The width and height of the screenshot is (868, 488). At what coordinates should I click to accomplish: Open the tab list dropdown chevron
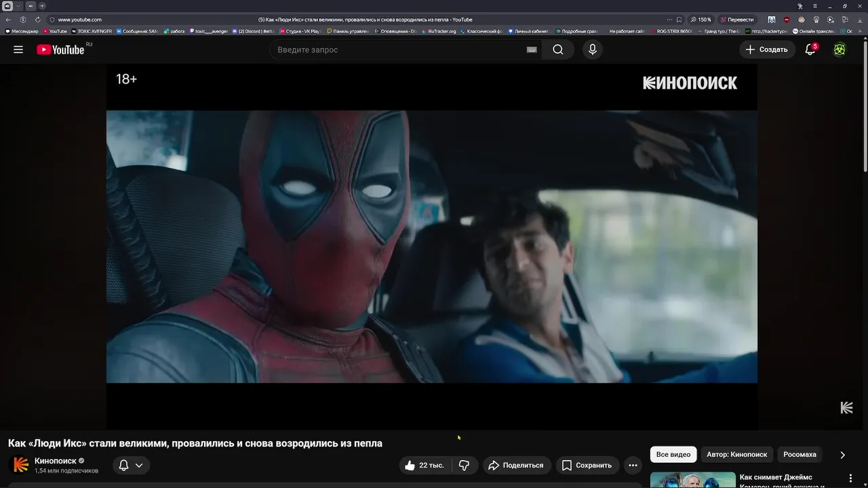tap(19, 6)
